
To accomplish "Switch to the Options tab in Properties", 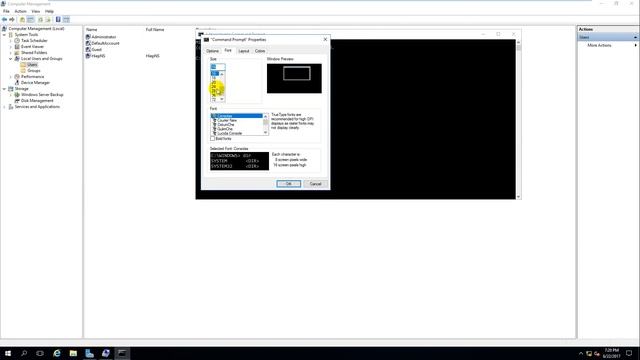I will click(212, 51).
